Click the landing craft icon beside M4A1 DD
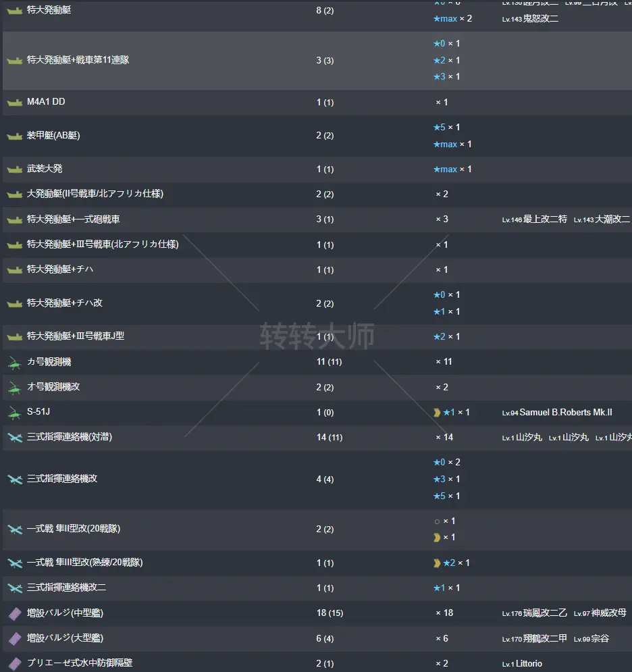 pyautogui.click(x=15, y=103)
